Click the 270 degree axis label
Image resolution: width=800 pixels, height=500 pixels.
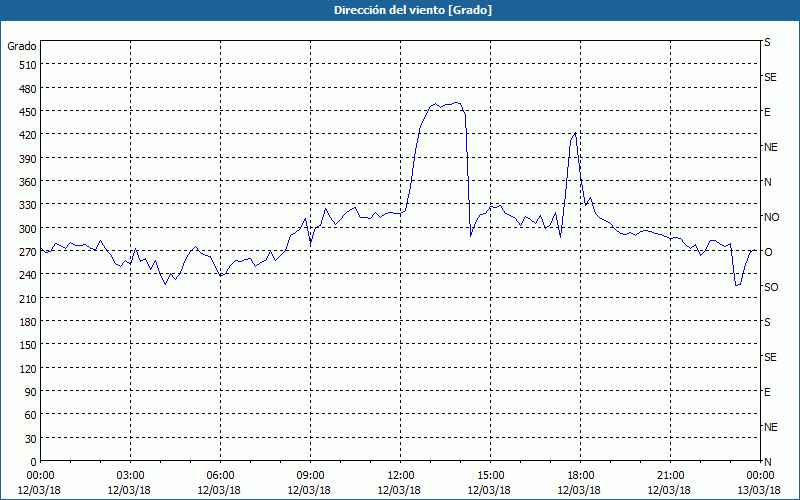28,252
